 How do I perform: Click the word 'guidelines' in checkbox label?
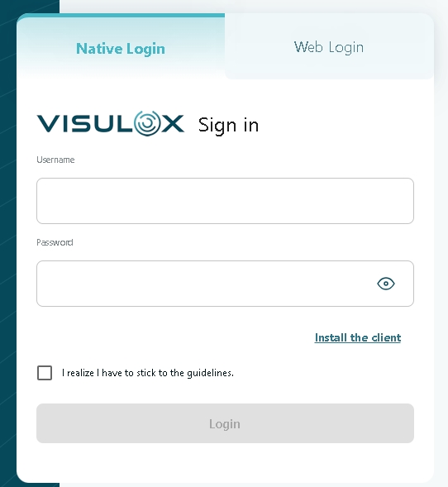pos(210,373)
